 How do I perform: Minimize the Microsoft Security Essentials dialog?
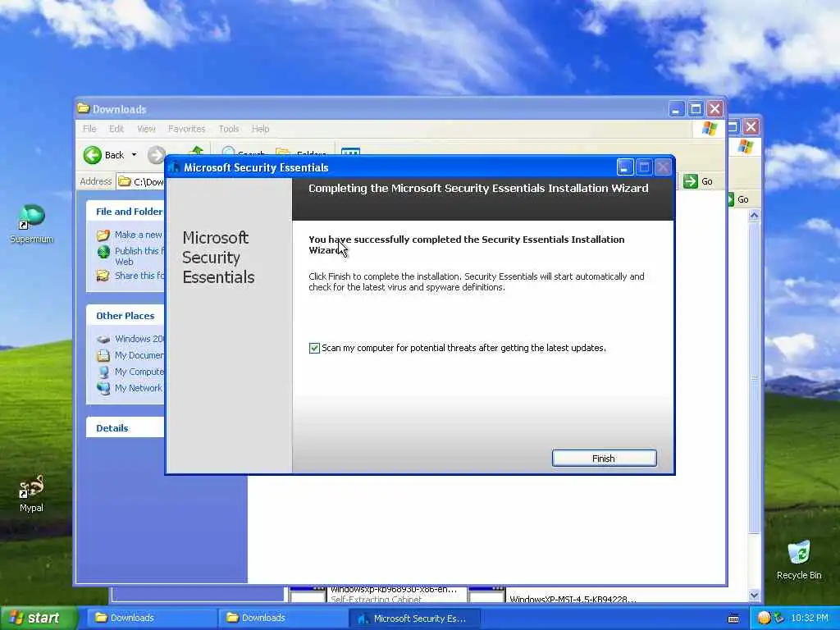pyautogui.click(x=624, y=167)
